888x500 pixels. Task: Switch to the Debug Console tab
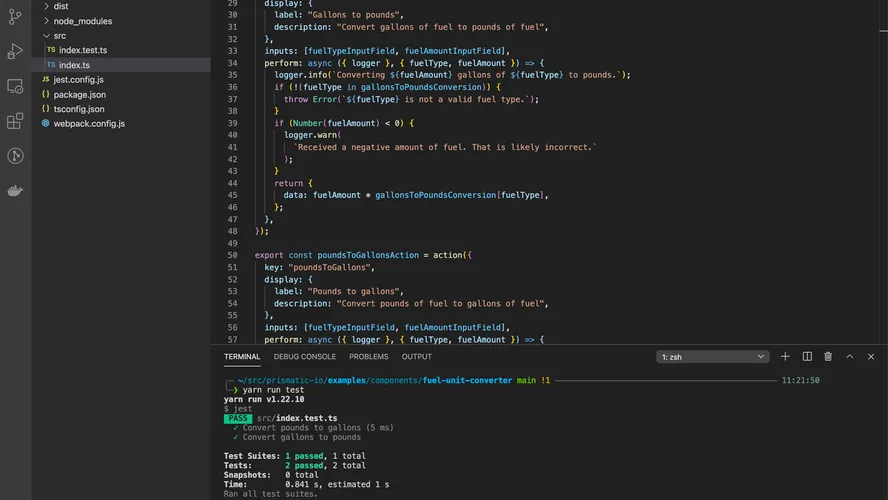coord(305,357)
